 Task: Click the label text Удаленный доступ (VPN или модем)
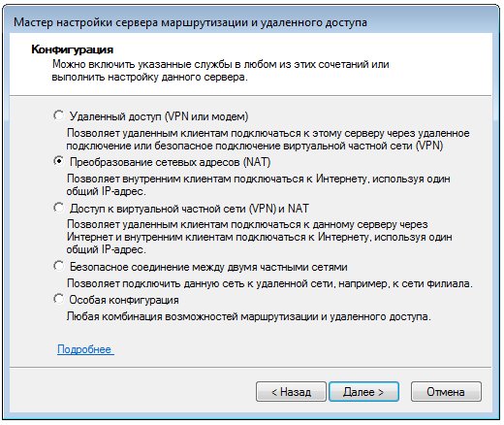point(159,116)
